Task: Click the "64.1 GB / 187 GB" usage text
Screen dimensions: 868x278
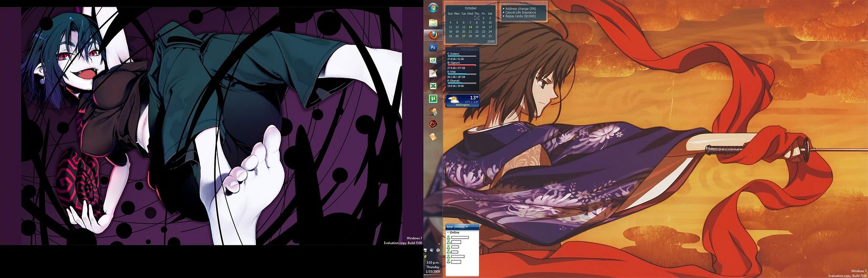Action: 456,77
